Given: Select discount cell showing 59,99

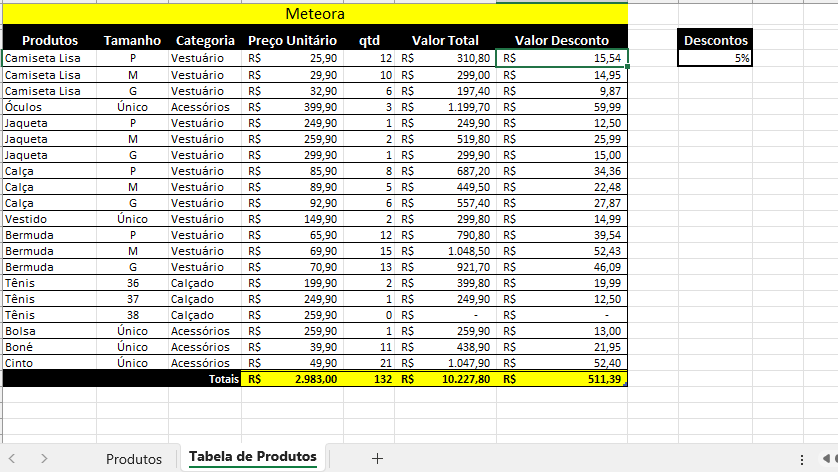Looking at the screenshot, I should 562,107.
